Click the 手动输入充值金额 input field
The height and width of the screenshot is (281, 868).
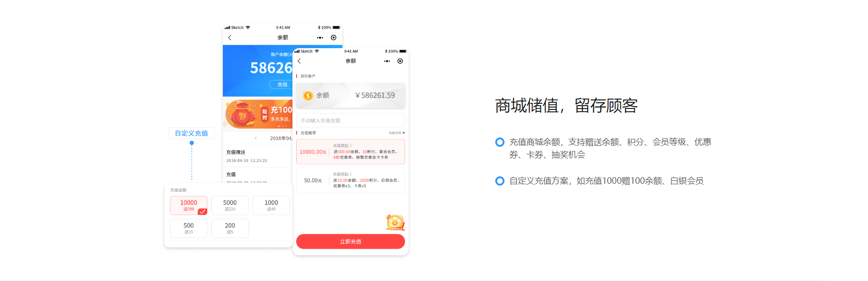click(x=350, y=121)
